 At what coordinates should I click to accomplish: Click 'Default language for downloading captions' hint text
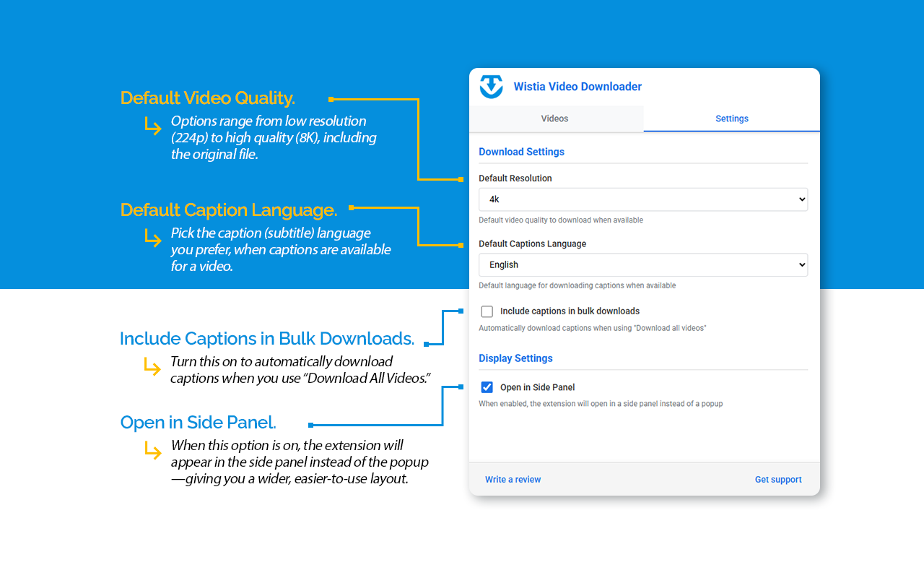point(577,286)
